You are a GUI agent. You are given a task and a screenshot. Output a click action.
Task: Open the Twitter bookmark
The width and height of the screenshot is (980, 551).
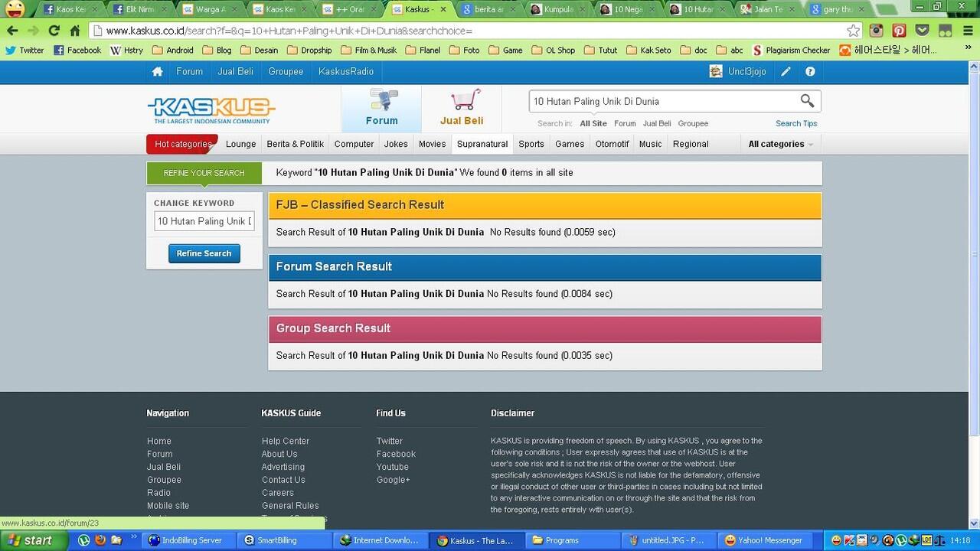24,50
